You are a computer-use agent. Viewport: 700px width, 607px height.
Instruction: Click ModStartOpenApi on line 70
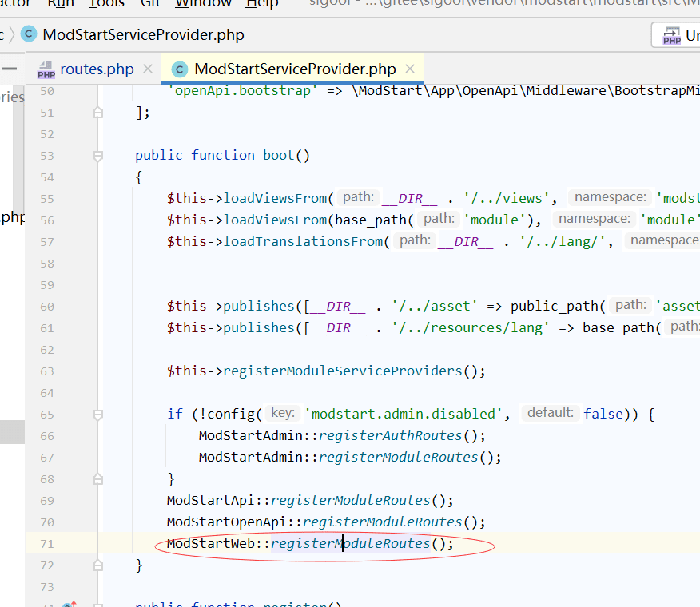pyautogui.click(x=226, y=522)
